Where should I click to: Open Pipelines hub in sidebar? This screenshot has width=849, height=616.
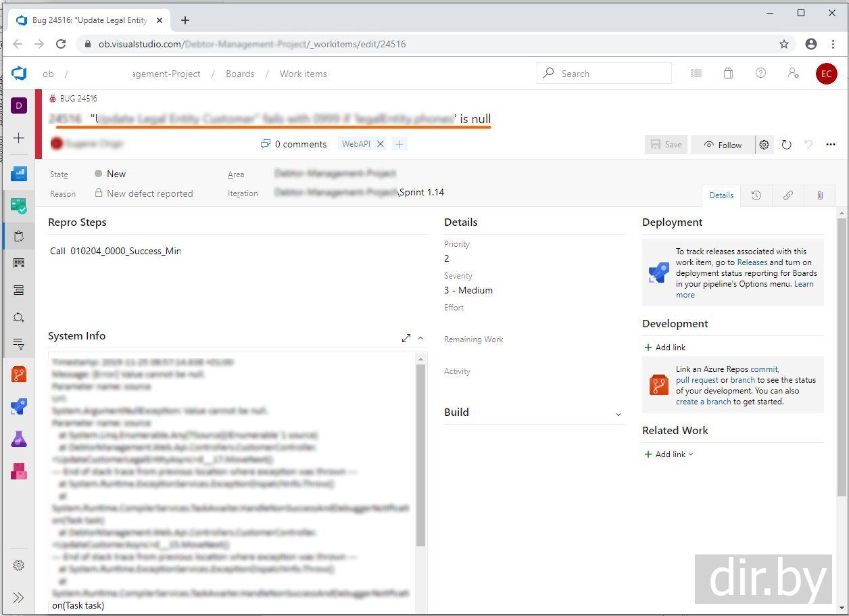click(19, 406)
